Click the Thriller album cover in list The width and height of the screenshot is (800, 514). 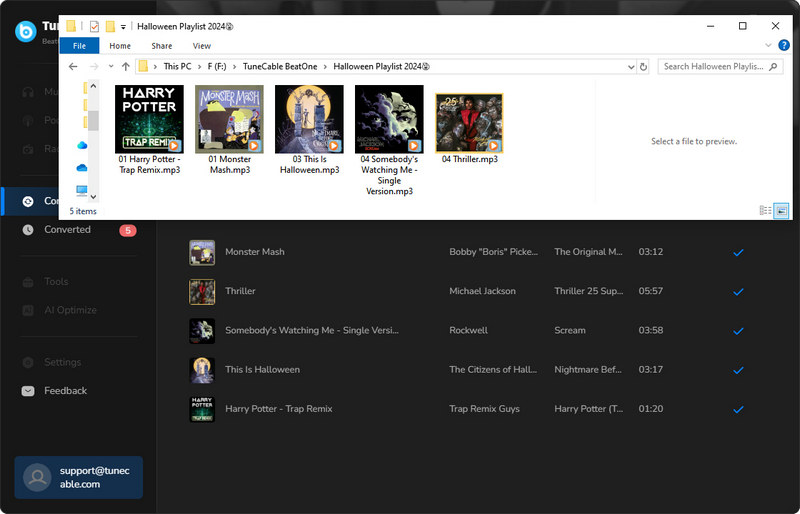pos(202,291)
